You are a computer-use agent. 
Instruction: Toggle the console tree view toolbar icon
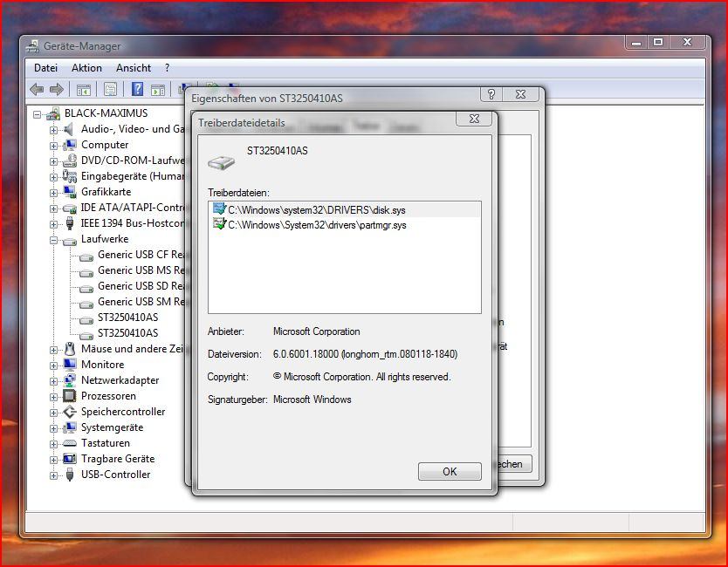[84, 90]
